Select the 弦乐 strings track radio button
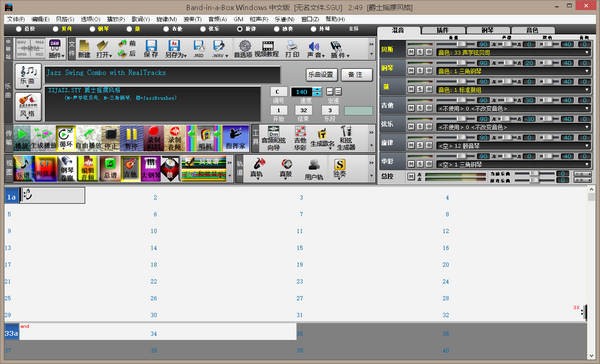This screenshot has width=600, height=364. (x=203, y=29)
